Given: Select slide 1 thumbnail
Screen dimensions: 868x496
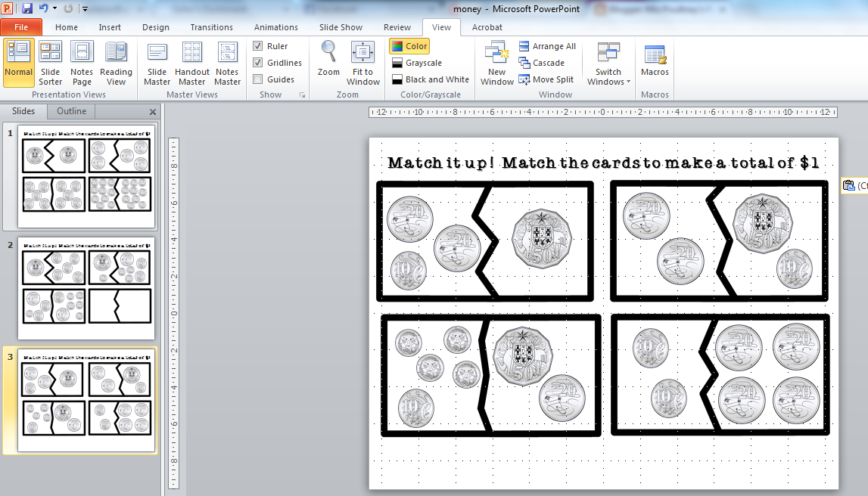Looking at the screenshot, I should [86, 176].
